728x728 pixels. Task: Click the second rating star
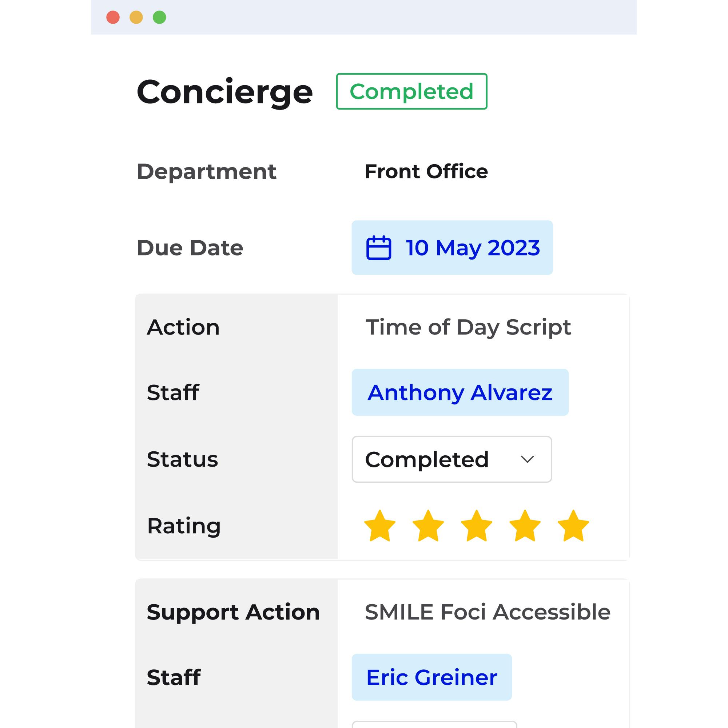click(428, 526)
